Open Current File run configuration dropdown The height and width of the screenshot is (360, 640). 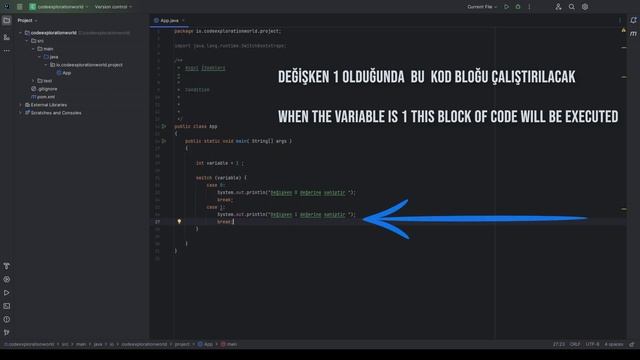pos(482,7)
